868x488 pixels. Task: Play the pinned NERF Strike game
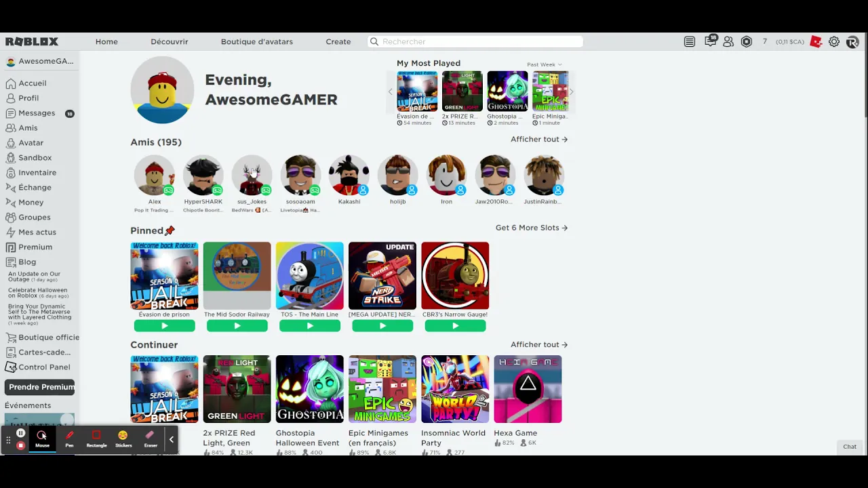[382, 326]
